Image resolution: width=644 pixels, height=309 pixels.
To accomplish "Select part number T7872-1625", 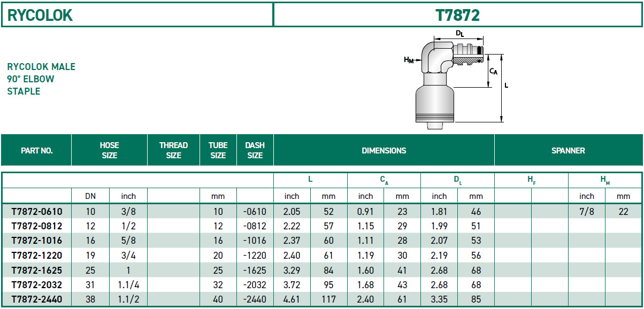I will pos(36,270).
